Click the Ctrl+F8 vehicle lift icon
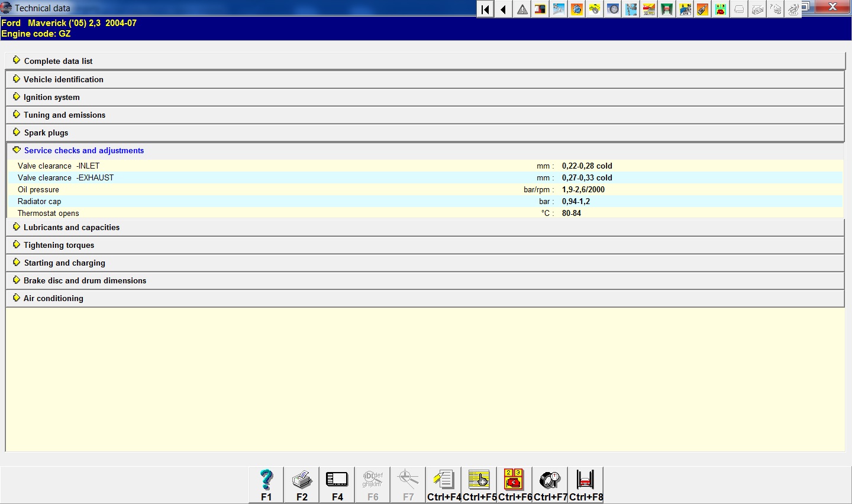Image resolution: width=852 pixels, height=504 pixels. 586,484
